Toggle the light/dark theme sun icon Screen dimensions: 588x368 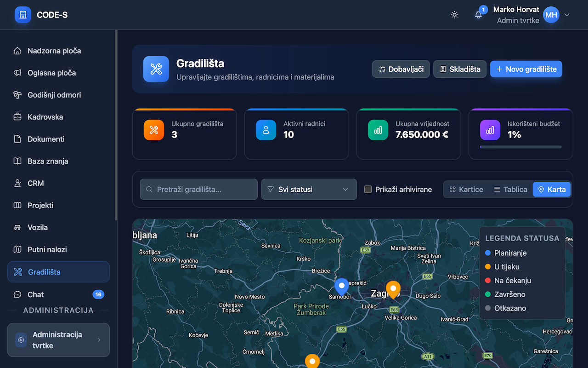tap(454, 15)
